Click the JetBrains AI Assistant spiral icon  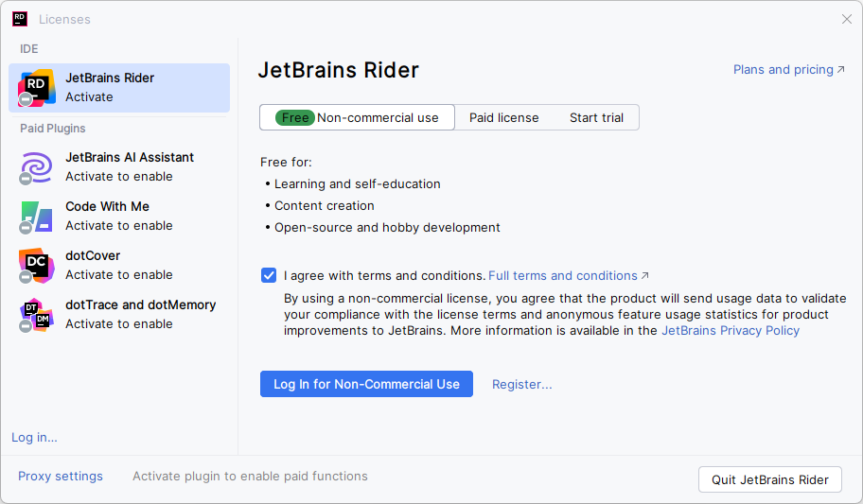[x=36, y=166]
